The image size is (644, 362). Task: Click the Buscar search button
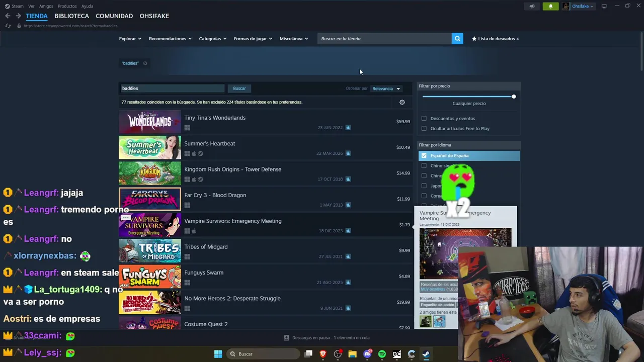click(x=239, y=88)
